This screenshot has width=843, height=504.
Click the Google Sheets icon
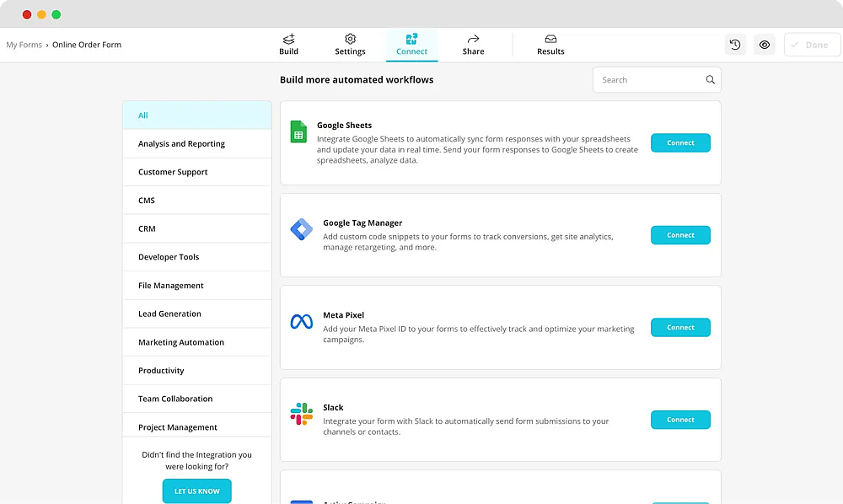point(298,131)
